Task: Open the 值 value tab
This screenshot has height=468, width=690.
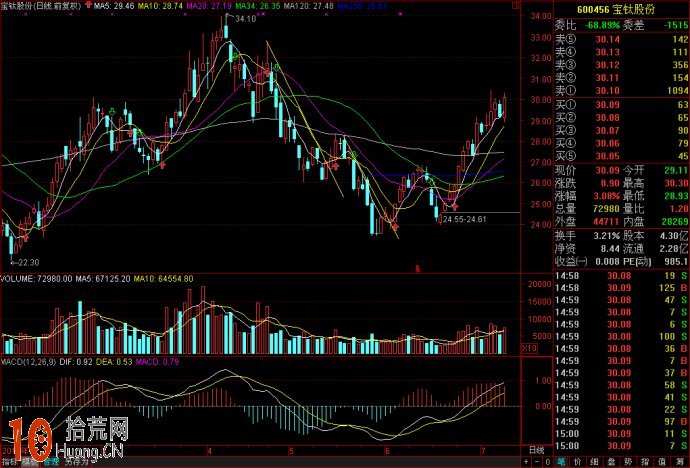Action: [x=661, y=462]
